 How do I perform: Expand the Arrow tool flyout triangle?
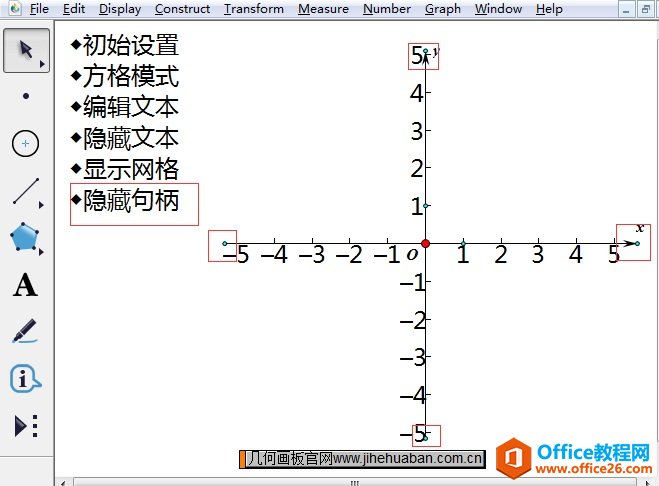click(42, 64)
